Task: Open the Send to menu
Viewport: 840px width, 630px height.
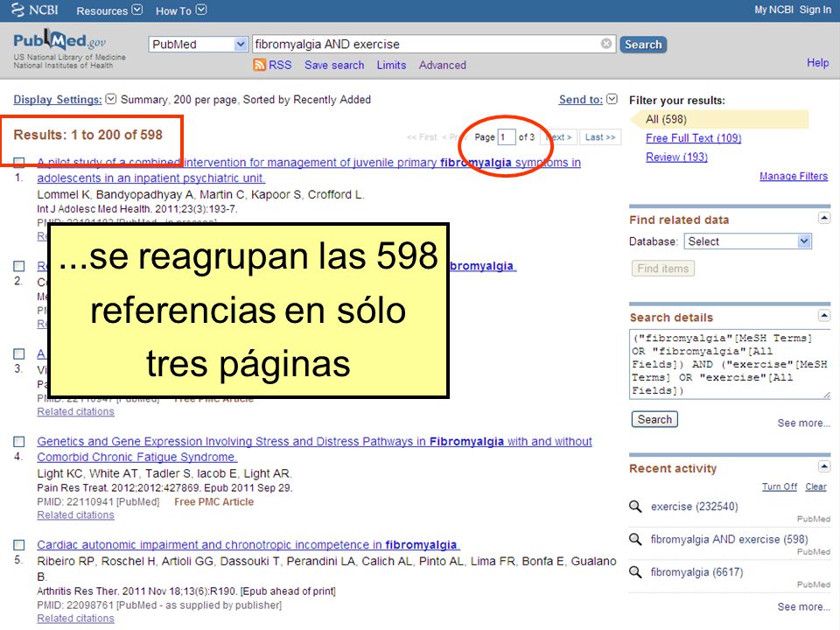Action: click(x=588, y=99)
